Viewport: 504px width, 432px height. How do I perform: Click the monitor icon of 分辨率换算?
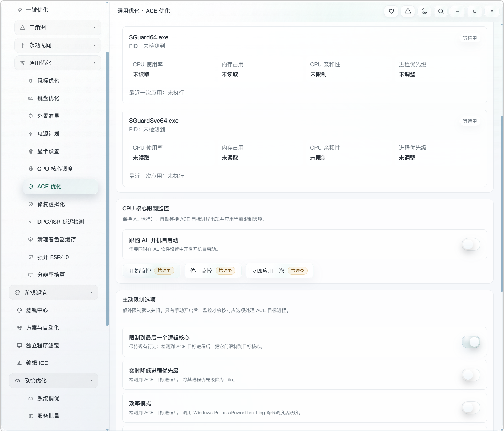tap(31, 275)
